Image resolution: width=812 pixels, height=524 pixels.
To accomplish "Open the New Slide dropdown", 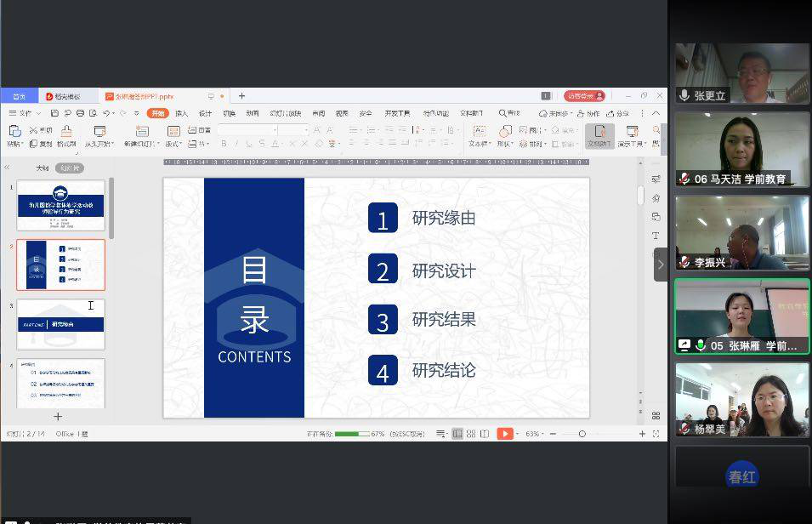I will click(x=141, y=144).
